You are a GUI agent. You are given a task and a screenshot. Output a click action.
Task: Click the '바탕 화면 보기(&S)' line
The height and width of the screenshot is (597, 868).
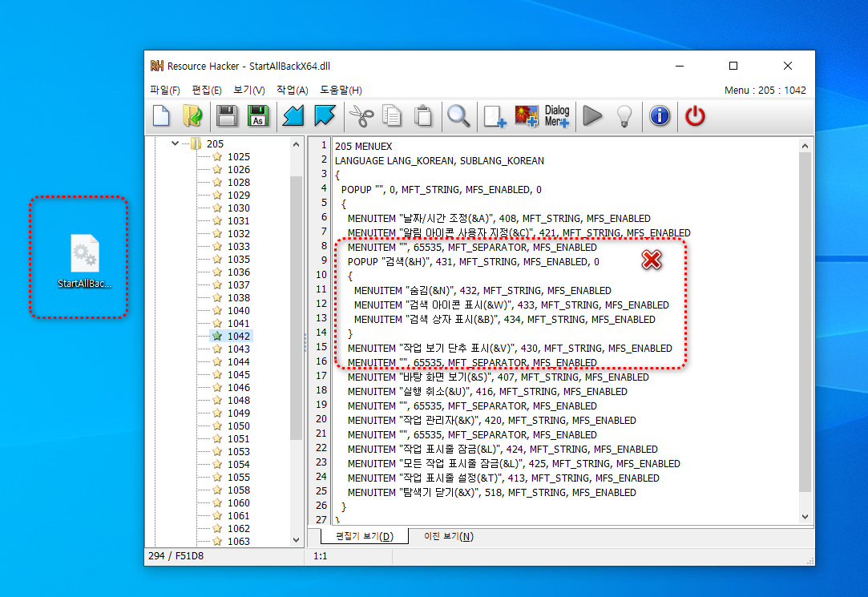pyautogui.click(x=499, y=377)
